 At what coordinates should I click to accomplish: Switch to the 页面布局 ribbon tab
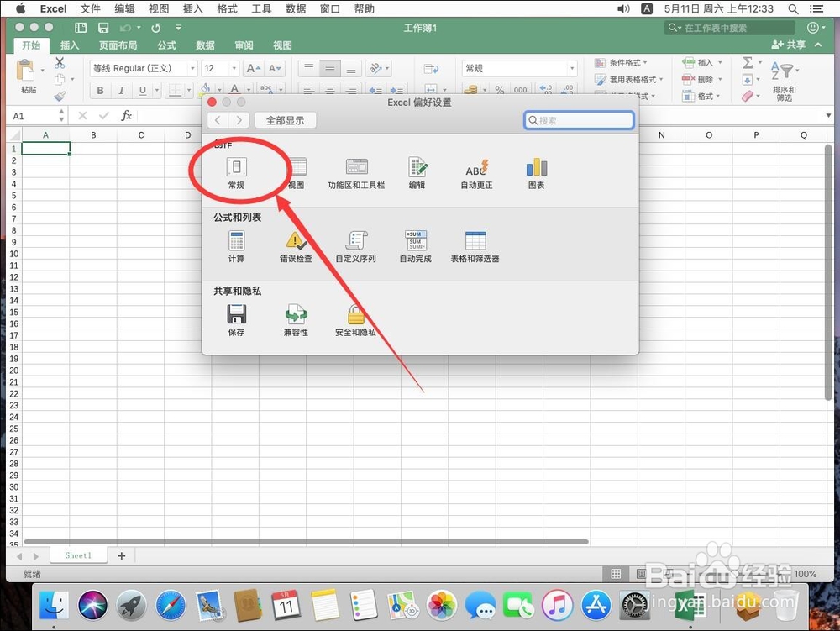click(x=118, y=45)
